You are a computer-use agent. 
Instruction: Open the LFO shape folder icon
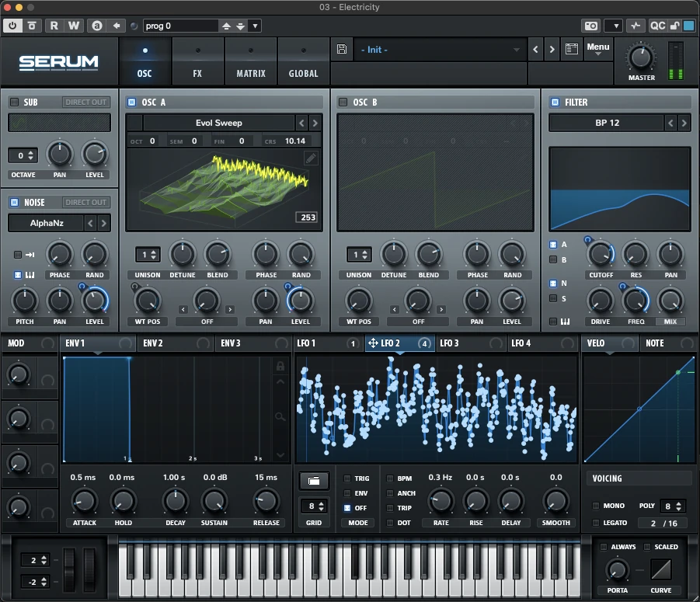pyautogui.click(x=314, y=481)
